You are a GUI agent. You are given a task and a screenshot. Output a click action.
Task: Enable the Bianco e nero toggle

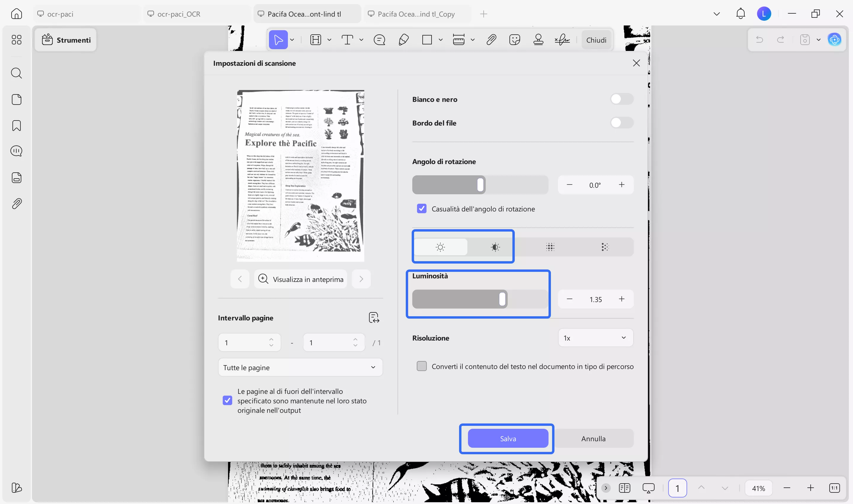click(x=621, y=99)
